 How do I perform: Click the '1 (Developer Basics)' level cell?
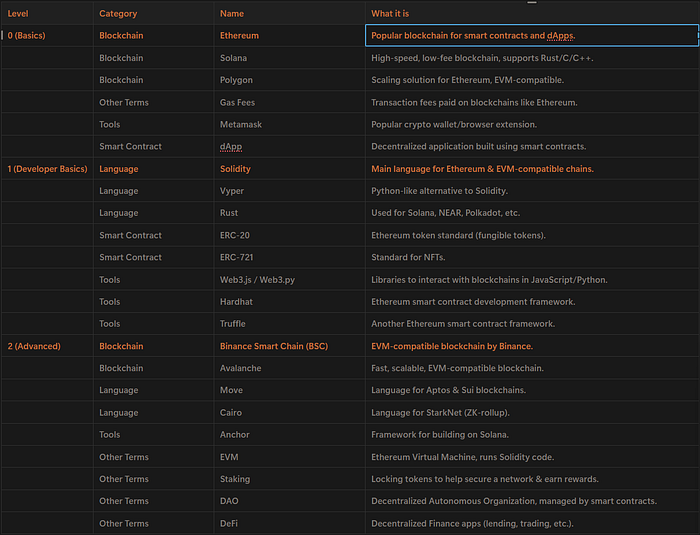tap(47, 169)
